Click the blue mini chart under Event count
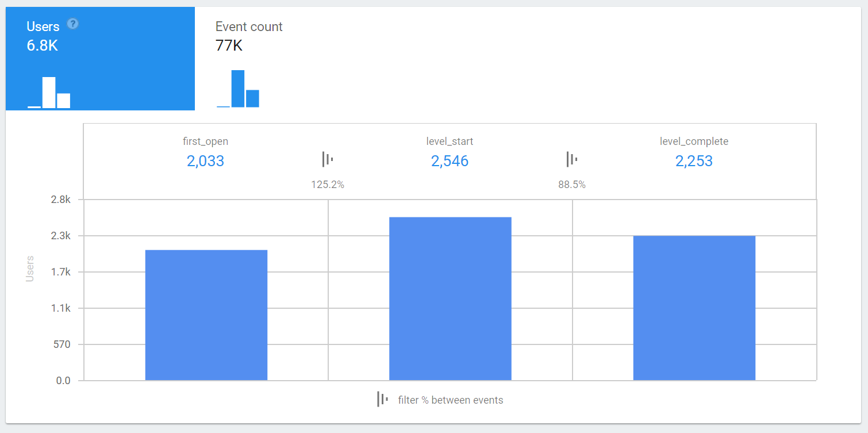868x433 pixels. click(x=238, y=89)
